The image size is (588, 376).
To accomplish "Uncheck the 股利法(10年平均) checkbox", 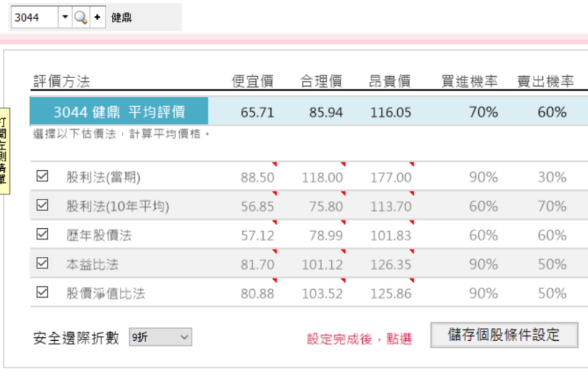I will pyautogui.click(x=42, y=205).
